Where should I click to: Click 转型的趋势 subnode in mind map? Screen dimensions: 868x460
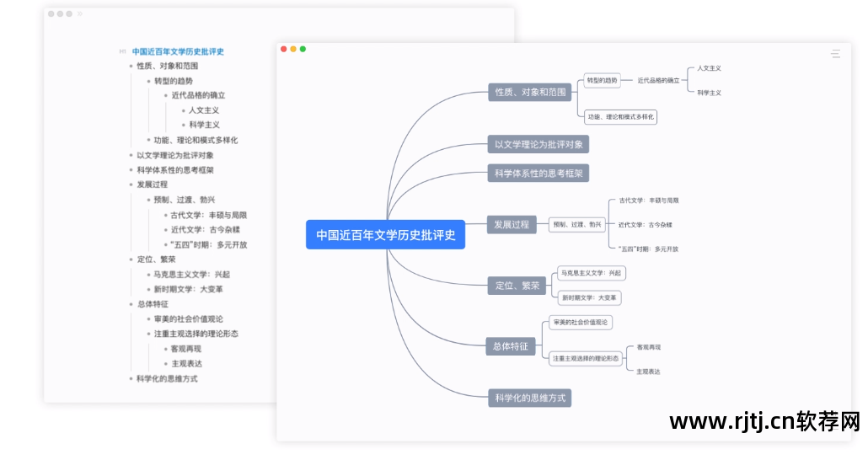(x=602, y=81)
